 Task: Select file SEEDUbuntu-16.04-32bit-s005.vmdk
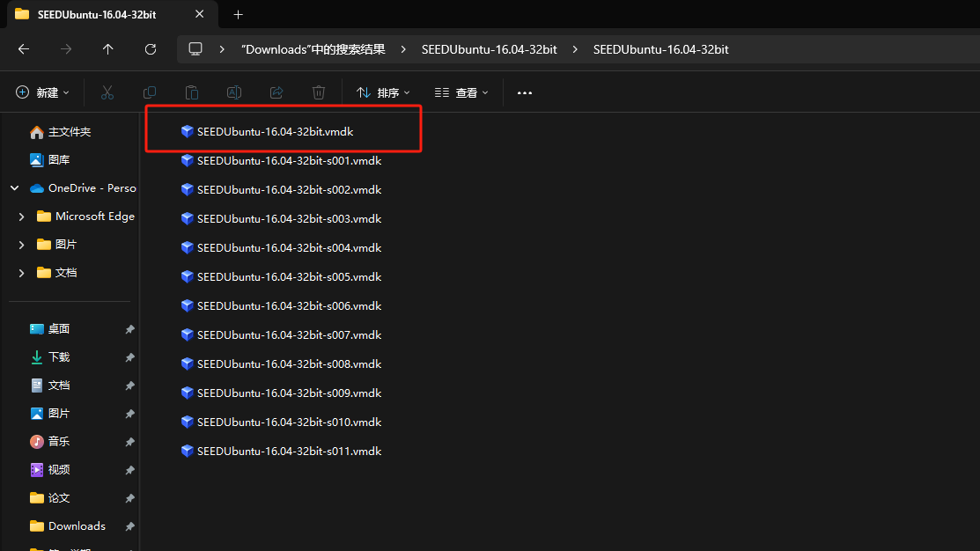pos(289,276)
